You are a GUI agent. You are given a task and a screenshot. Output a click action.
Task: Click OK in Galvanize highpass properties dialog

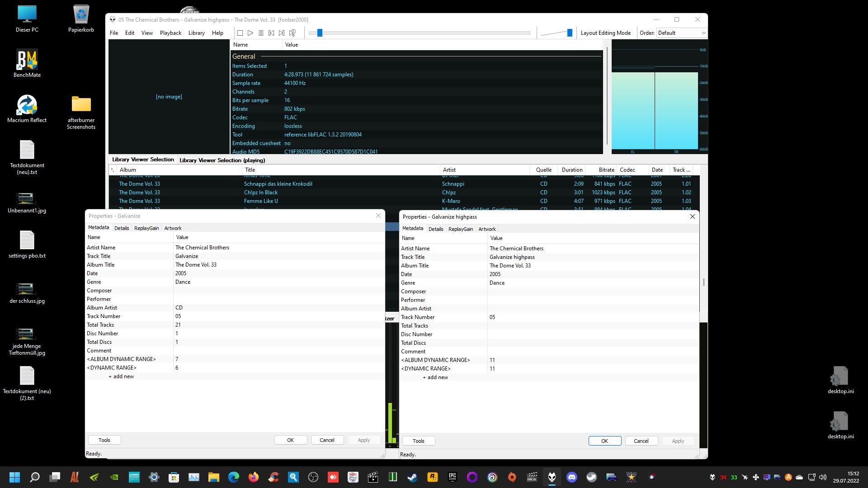pos(605,441)
